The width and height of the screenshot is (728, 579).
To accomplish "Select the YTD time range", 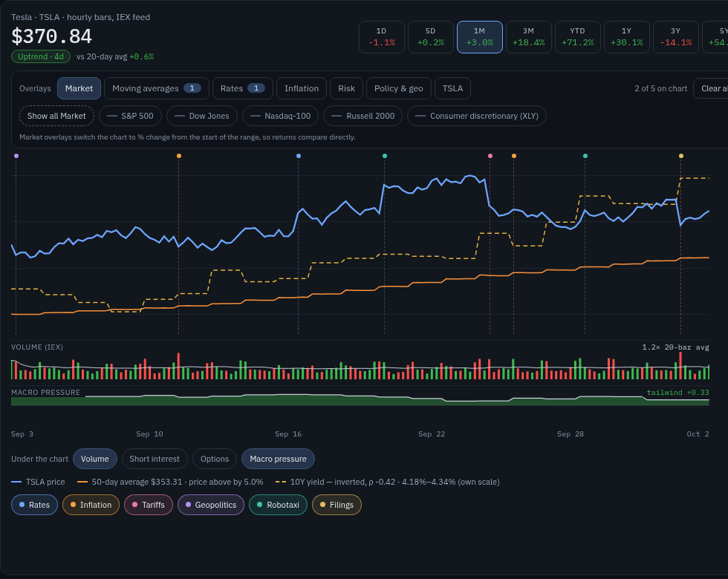I will 578,37.
